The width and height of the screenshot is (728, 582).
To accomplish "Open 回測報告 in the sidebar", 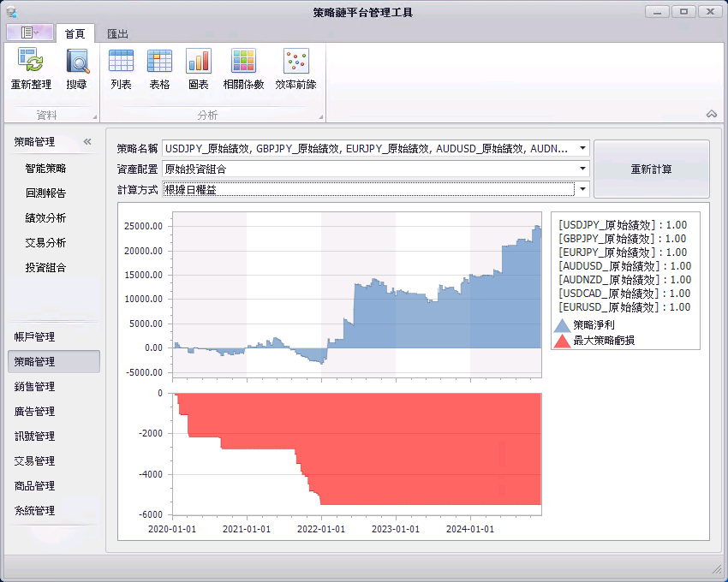I will point(45,193).
